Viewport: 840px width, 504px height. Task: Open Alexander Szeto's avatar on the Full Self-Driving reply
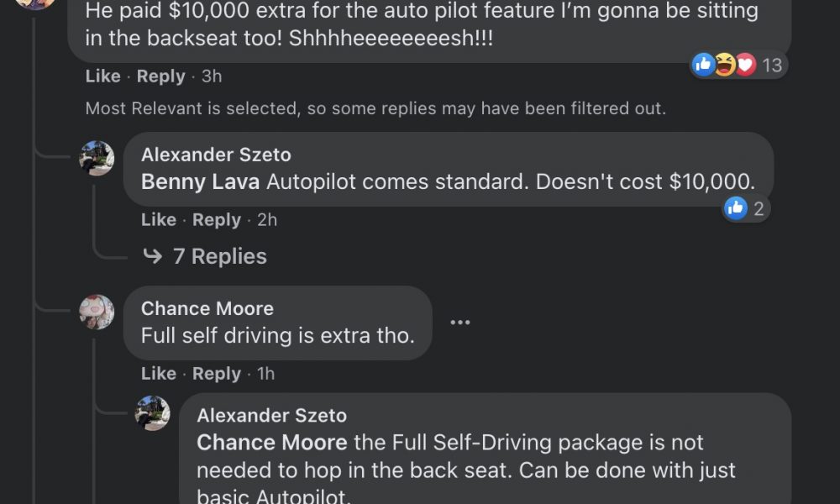pos(152,413)
